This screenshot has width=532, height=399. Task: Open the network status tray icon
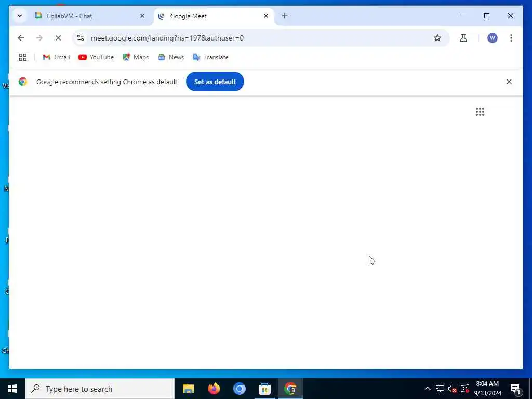[x=440, y=389]
